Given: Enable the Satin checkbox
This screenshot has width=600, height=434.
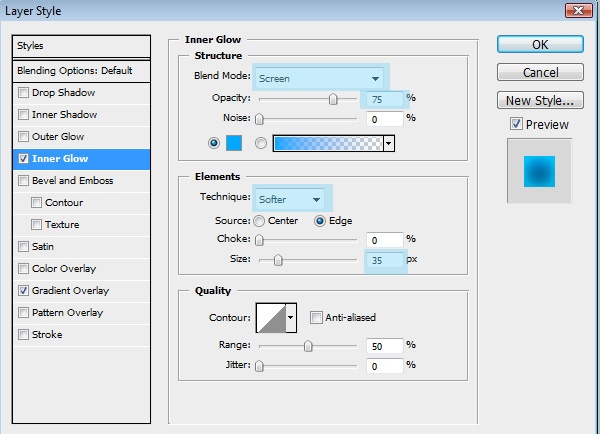Looking at the screenshot, I should [x=23, y=246].
